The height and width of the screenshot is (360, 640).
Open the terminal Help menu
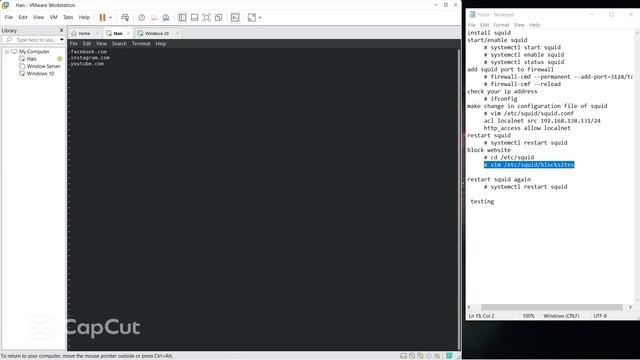click(161, 44)
